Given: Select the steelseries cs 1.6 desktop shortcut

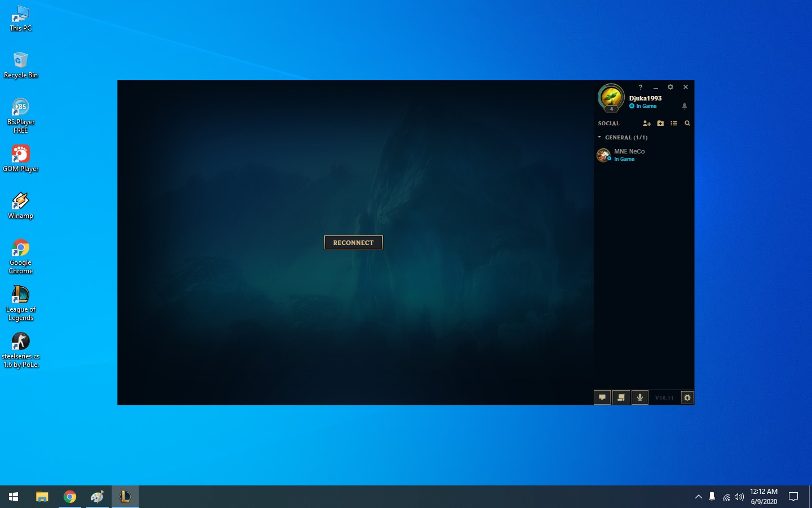Looking at the screenshot, I should (x=21, y=350).
